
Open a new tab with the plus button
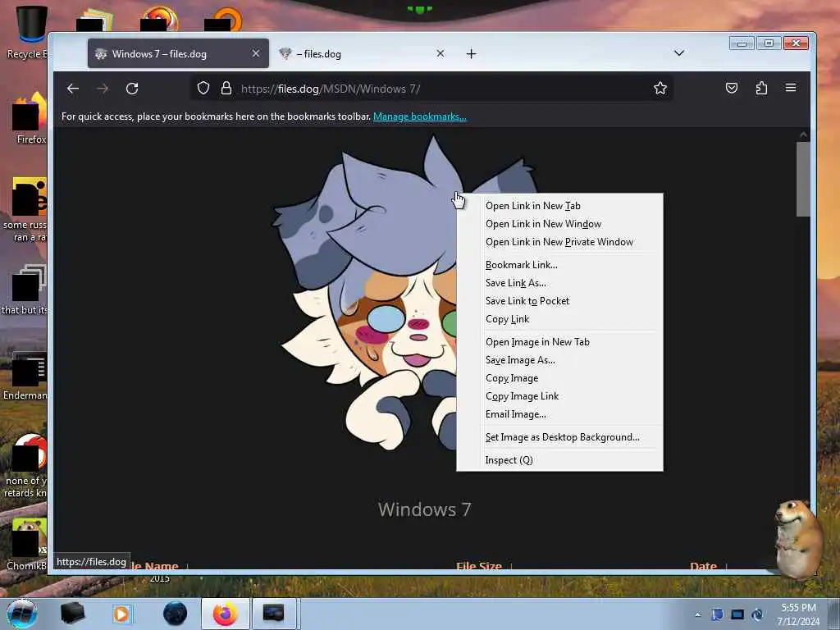coord(471,53)
